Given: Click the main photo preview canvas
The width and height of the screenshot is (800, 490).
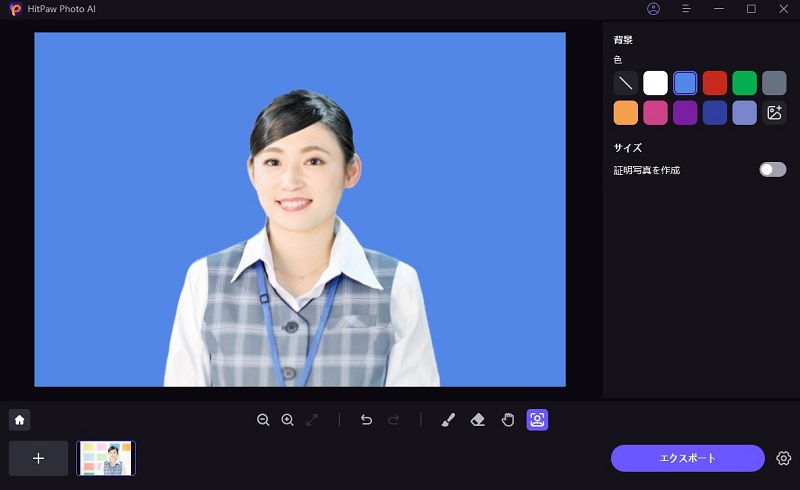Looking at the screenshot, I should click(x=300, y=209).
